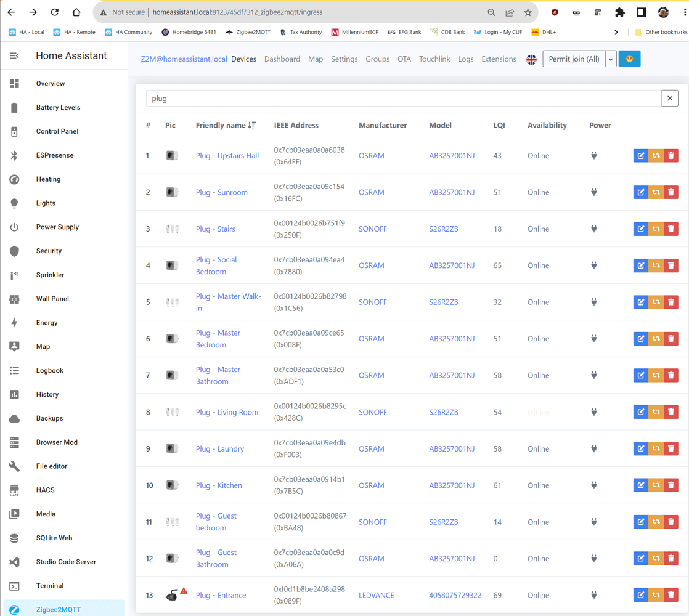
Task: Click the S26R2ZB model link for Plug - Stairs
Action: tap(443, 229)
